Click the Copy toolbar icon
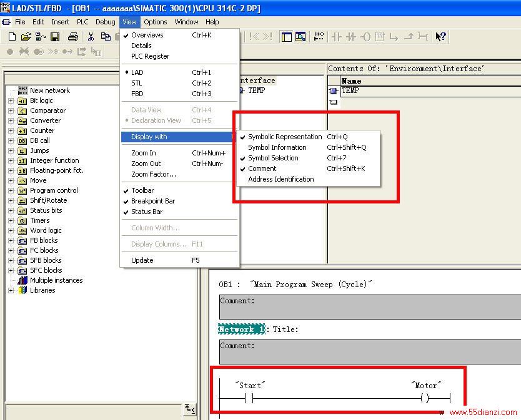 (x=106, y=37)
